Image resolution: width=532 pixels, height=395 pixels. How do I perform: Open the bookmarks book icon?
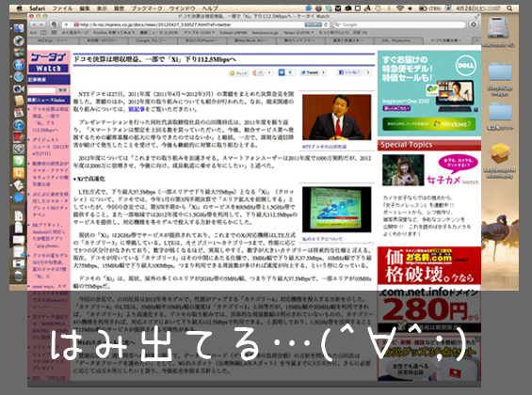[x=43, y=33]
